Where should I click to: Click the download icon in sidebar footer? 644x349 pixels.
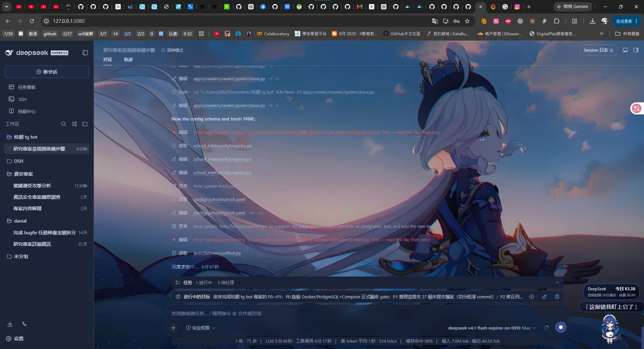10,324
